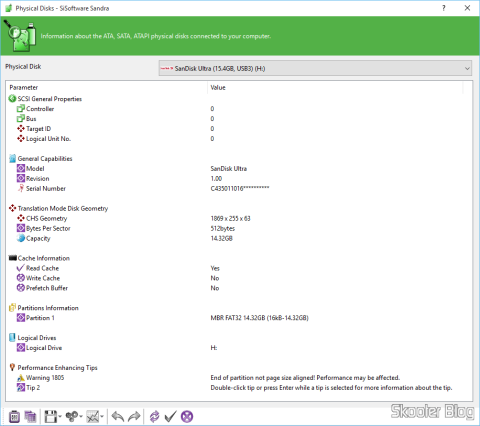Screen dimensions: 480x426
Task: Click the value '512bytes'
Action: (x=223, y=228)
